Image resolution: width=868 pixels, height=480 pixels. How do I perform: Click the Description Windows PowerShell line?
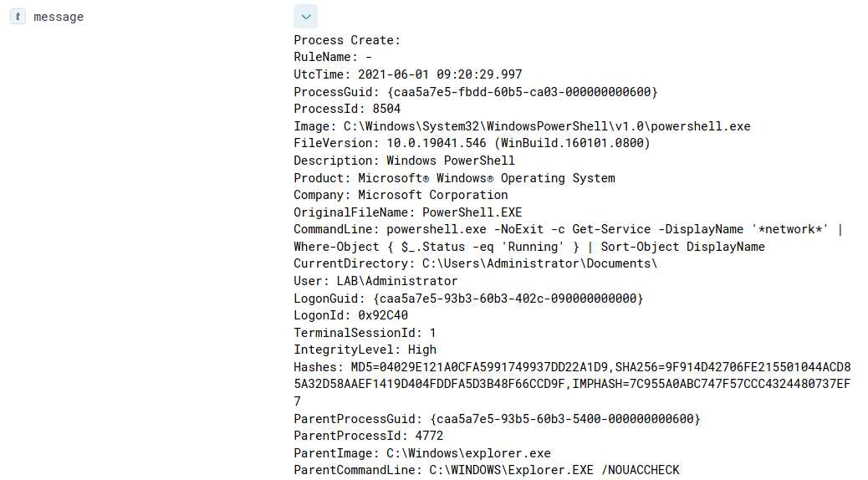404,161
